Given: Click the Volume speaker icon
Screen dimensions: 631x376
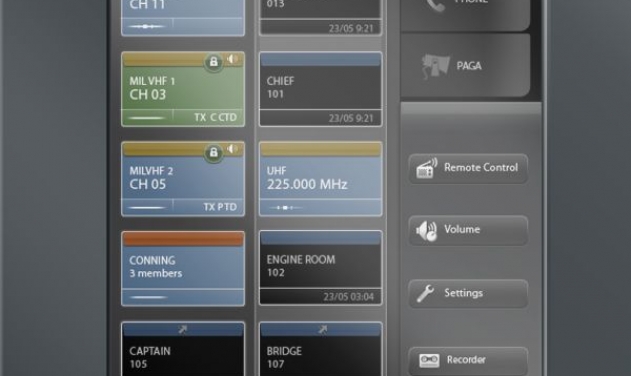Looking at the screenshot, I should point(427,231).
